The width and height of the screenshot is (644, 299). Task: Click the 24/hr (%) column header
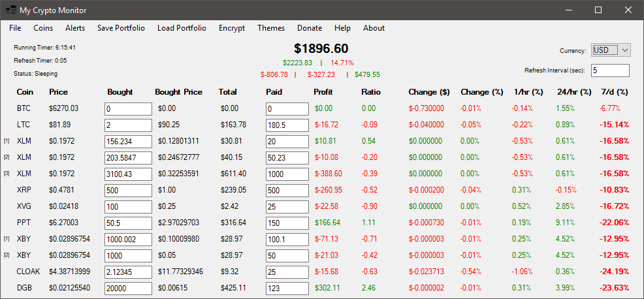tap(573, 93)
